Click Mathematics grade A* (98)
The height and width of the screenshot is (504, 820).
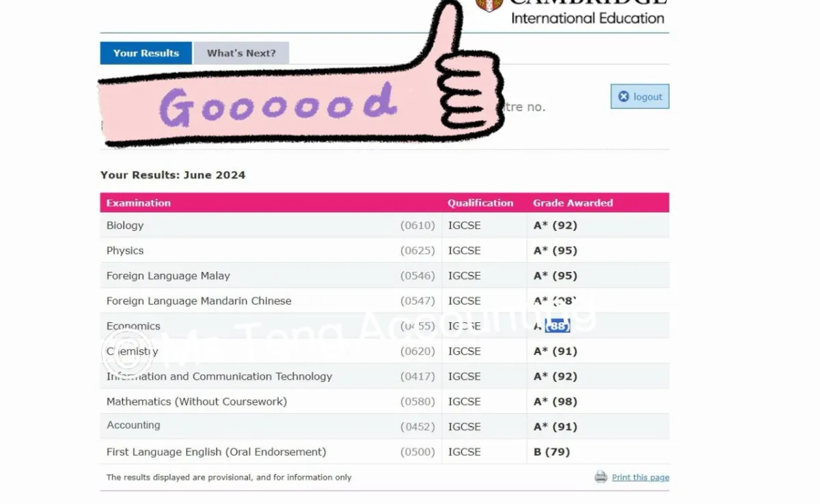[555, 402]
